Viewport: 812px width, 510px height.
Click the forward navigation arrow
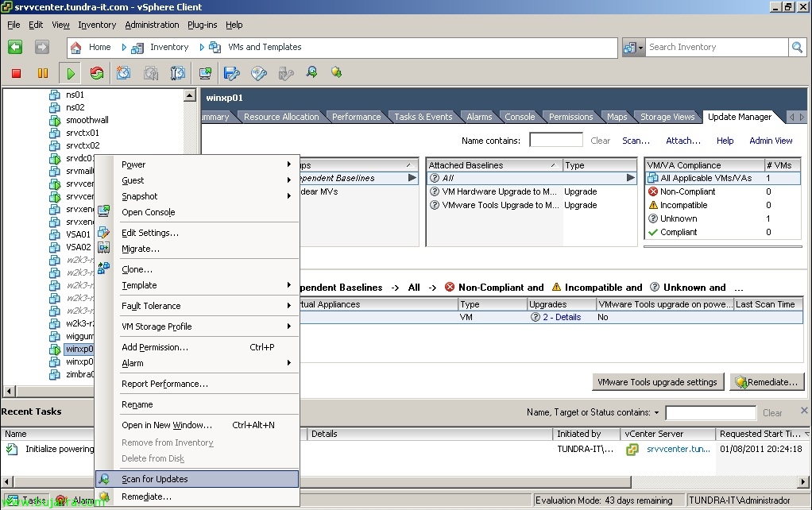coord(42,47)
